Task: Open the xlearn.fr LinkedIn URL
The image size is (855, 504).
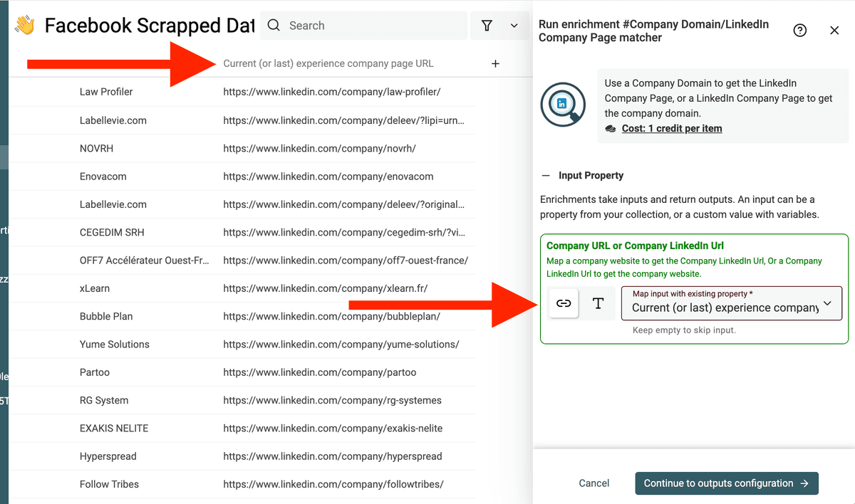Action: click(325, 288)
